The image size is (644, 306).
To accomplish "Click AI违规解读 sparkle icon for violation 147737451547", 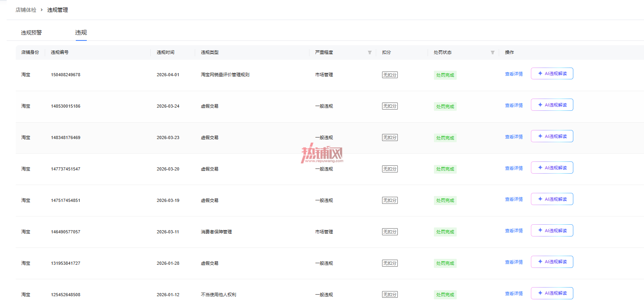I will tap(540, 168).
